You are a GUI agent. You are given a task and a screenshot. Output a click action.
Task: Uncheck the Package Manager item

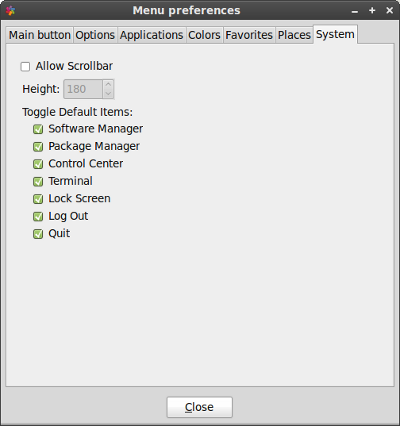[x=38, y=146]
